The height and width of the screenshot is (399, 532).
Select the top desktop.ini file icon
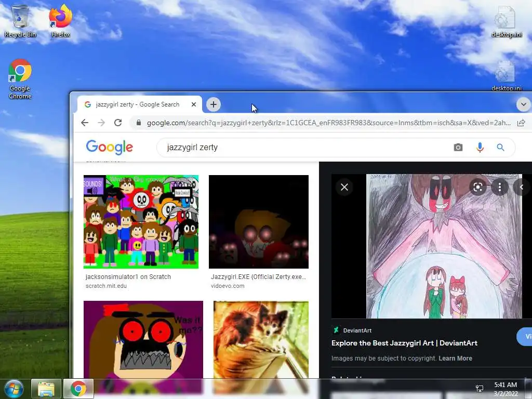506,21
